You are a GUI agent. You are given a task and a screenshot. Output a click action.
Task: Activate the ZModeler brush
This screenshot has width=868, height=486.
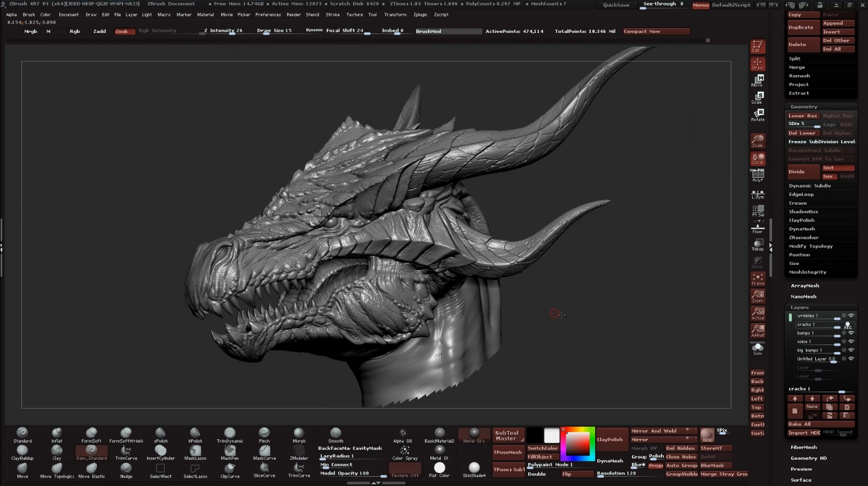pos(299,452)
